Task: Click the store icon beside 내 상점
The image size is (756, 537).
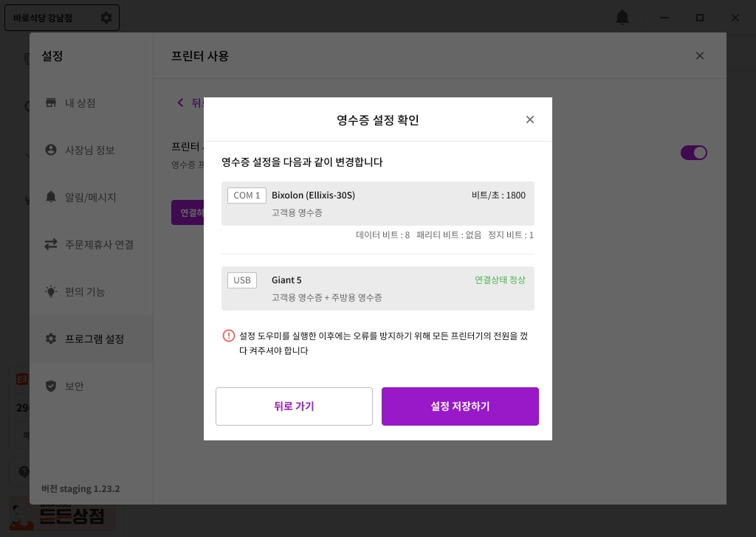Action: [x=51, y=103]
